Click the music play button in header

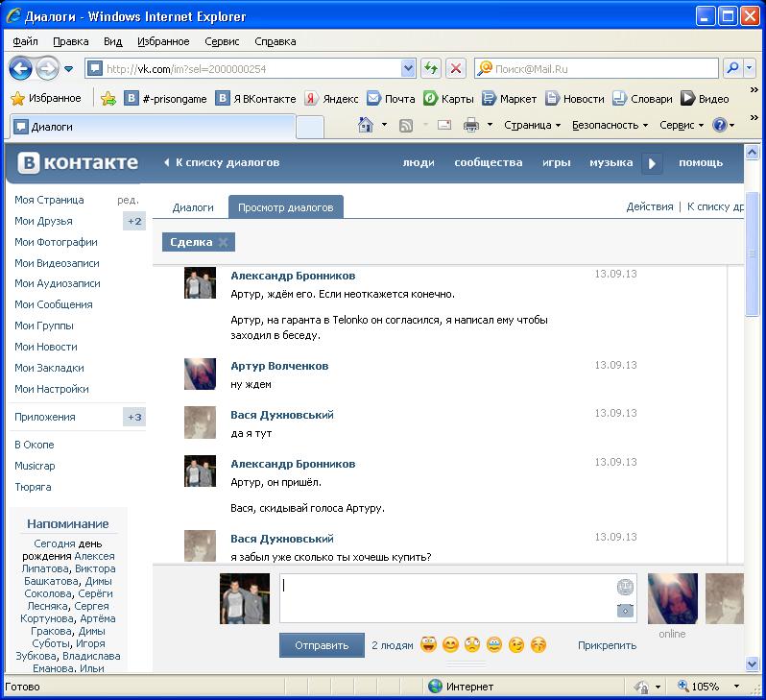[652, 163]
